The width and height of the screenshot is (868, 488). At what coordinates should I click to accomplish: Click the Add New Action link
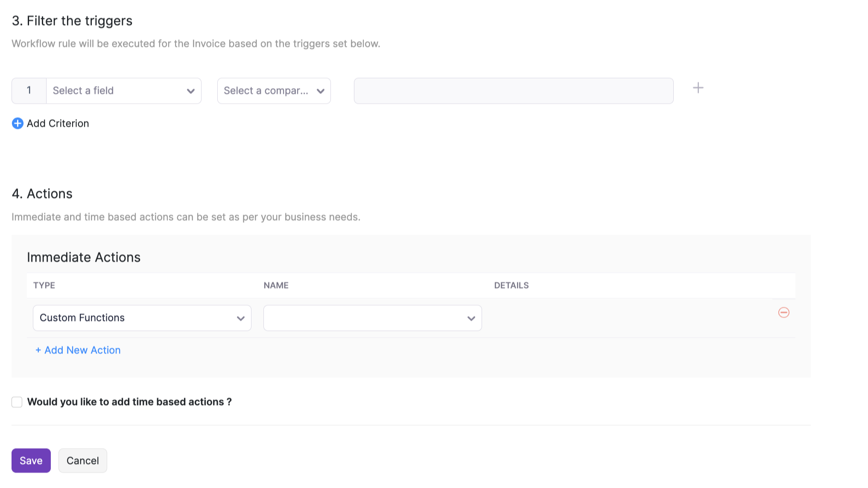click(78, 350)
